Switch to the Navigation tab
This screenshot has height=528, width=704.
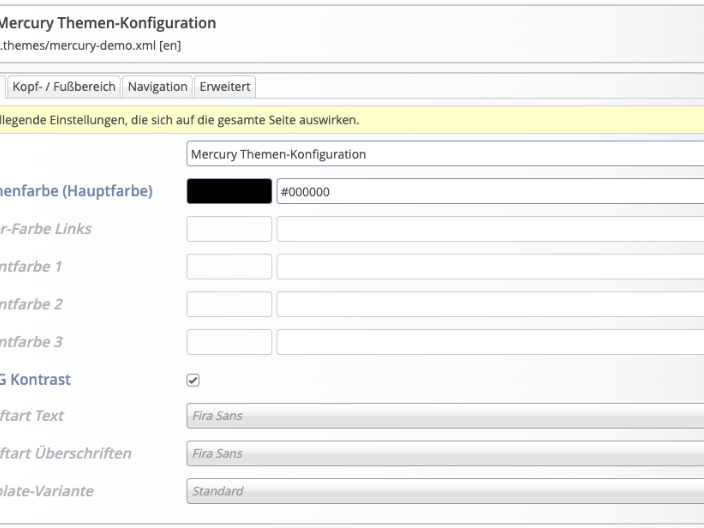click(x=158, y=87)
